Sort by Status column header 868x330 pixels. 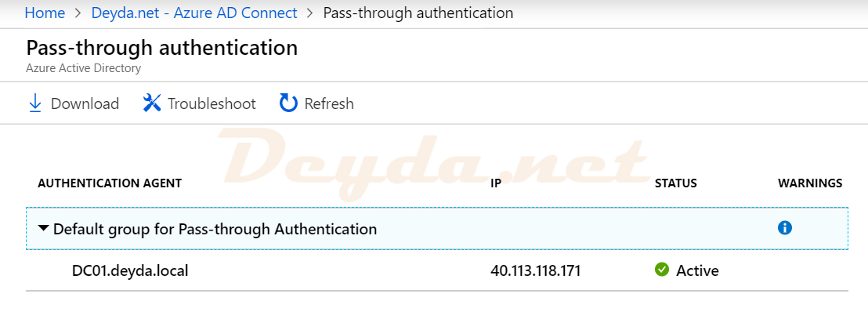click(676, 183)
